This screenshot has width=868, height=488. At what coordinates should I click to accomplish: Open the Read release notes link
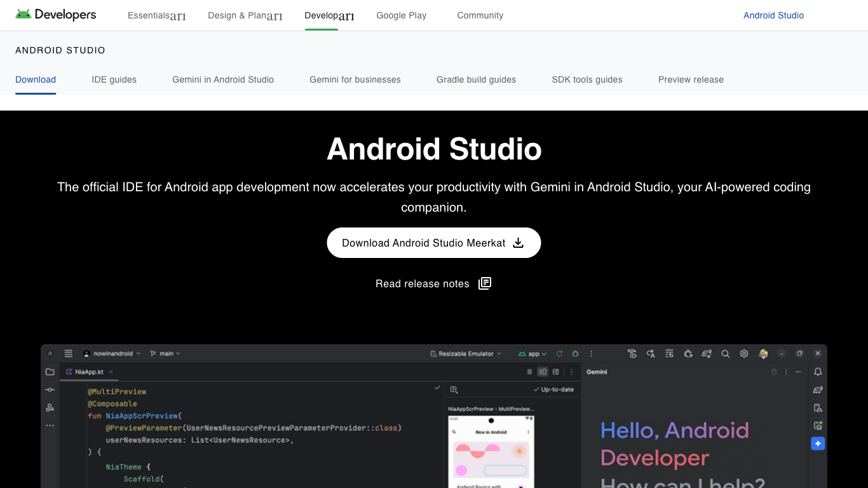tap(433, 283)
